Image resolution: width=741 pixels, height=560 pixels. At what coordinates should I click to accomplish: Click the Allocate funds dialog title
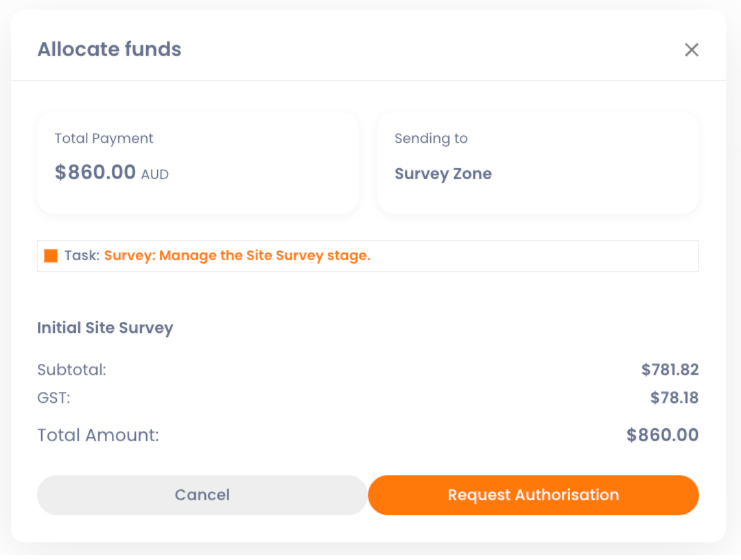click(x=109, y=49)
